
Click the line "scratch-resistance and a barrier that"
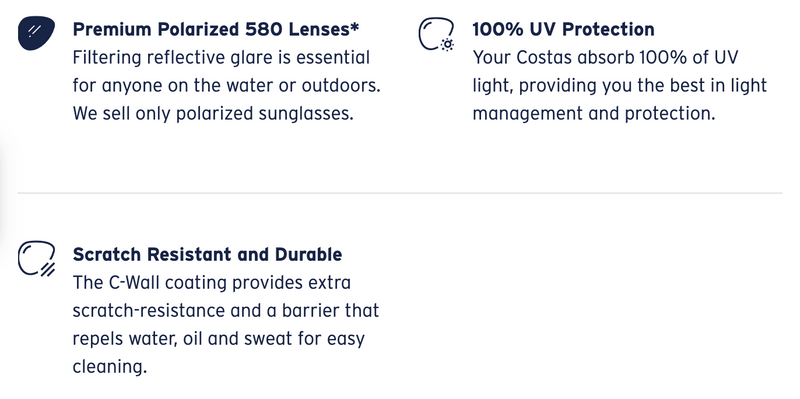(226, 310)
